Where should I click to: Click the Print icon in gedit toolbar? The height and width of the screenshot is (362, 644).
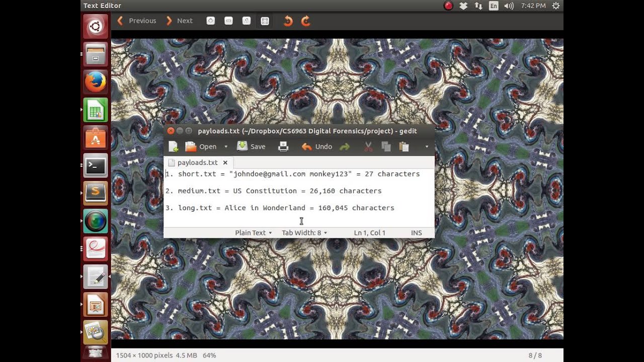[x=283, y=147]
